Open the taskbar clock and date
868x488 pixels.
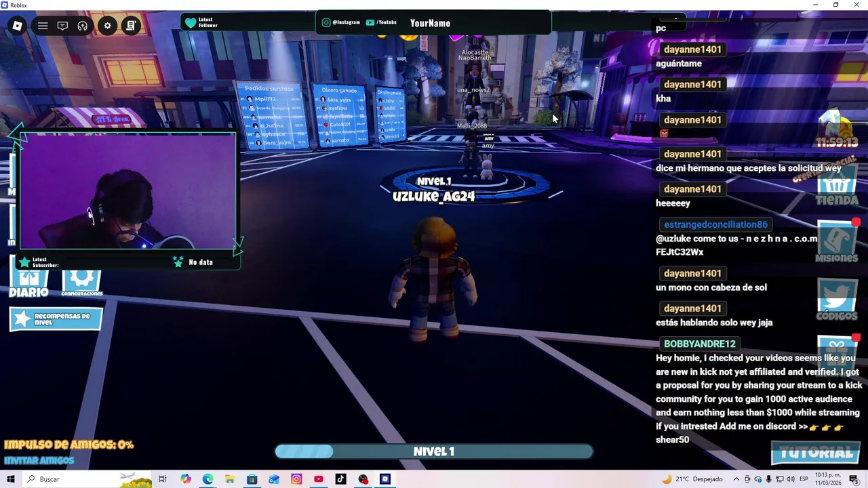tap(829, 479)
